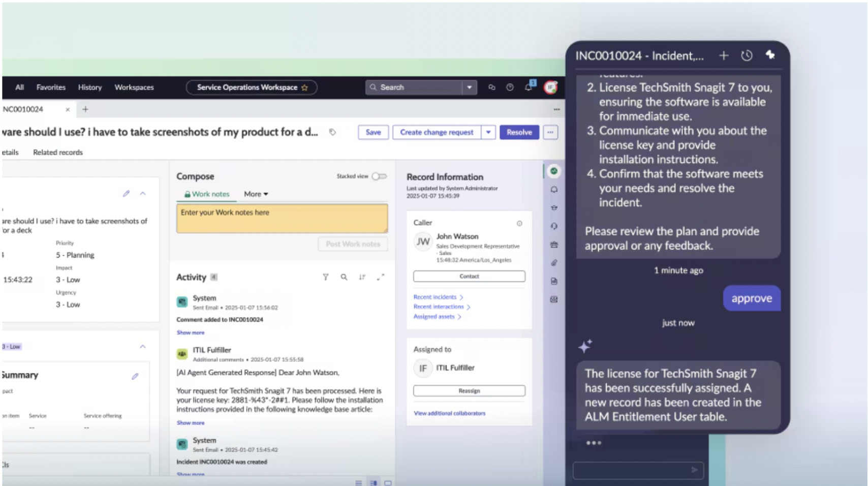868x486 pixels.
Task: Click the Contact button for John Watson
Action: tap(469, 277)
